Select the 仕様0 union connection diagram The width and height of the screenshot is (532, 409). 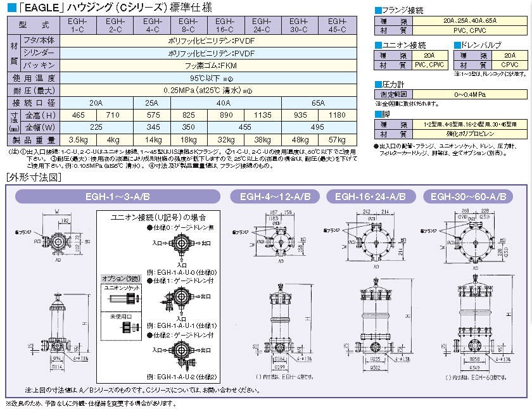tap(179, 244)
